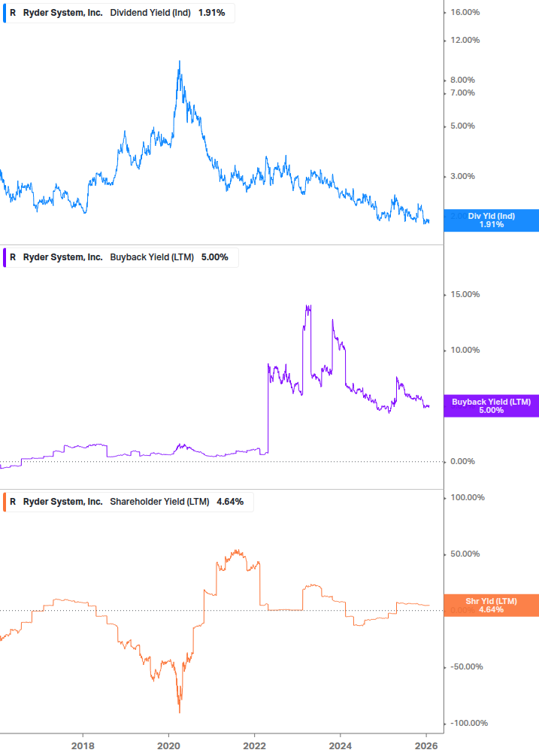Image resolution: width=539 pixels, height=756 pixels.
Task: Click the 2024 label on the time axis
Action: click(x=340, y=746)
